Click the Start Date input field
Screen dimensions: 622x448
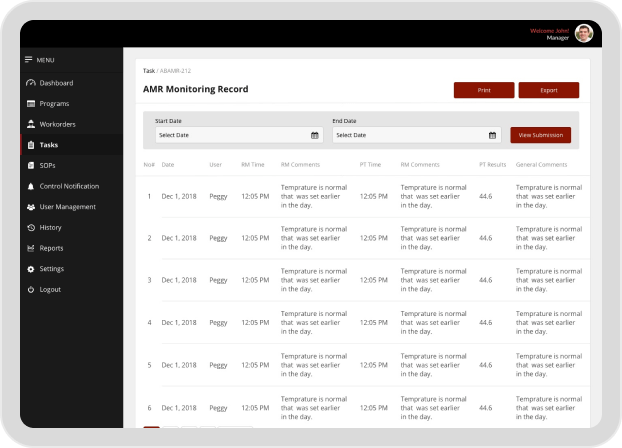[x=230, y=135]
